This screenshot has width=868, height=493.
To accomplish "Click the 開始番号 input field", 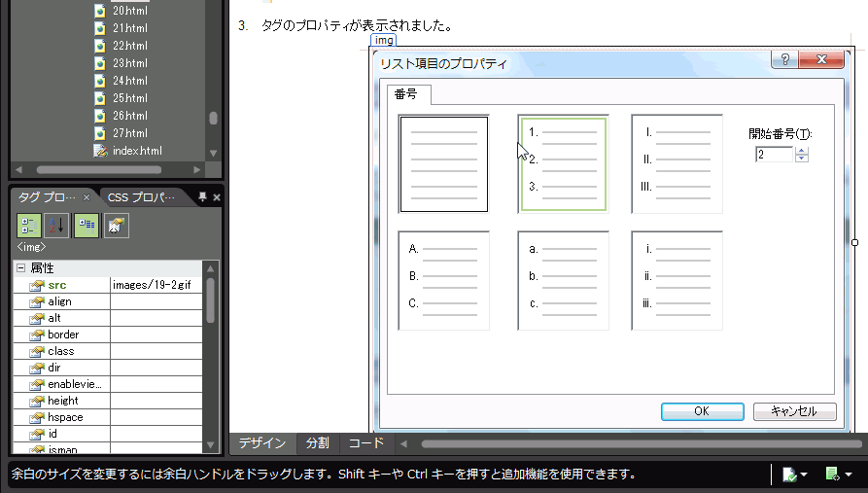I will [775, 155].
